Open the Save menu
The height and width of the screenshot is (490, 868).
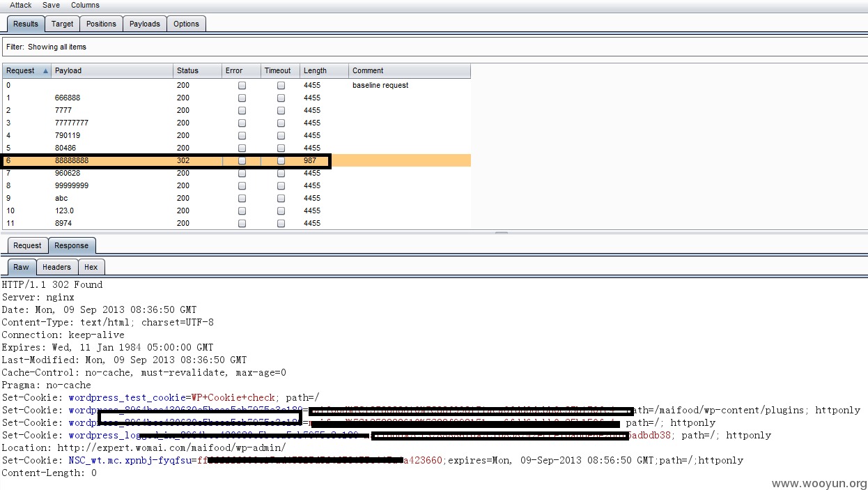pyautogui.click(x=51, y=5)
